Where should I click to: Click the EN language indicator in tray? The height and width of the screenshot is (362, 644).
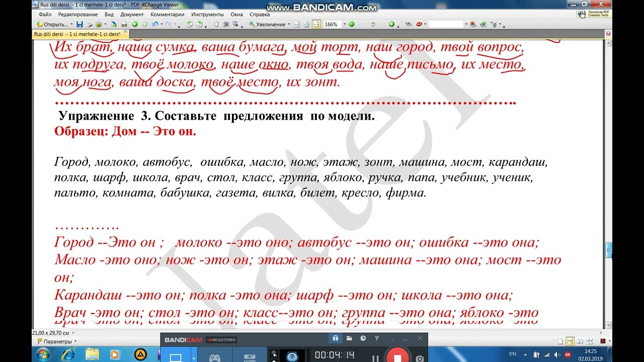(x=513, y=354)
